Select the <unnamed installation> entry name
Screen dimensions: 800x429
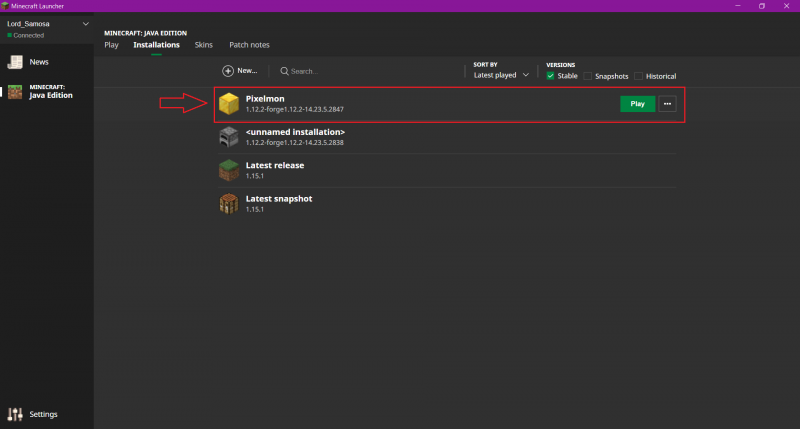pos(295,132)
